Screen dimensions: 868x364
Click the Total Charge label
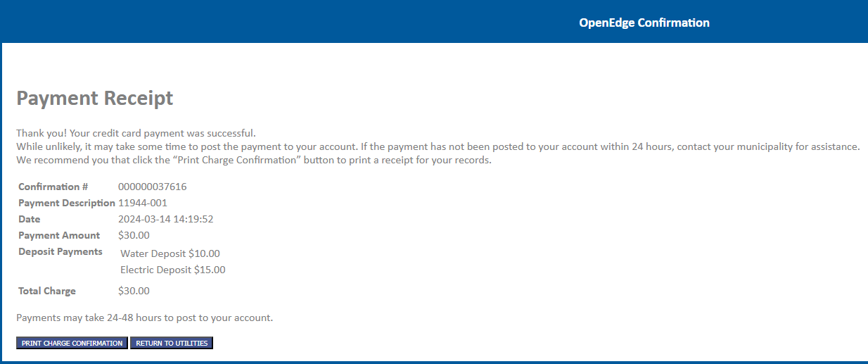tap(47, 291)
